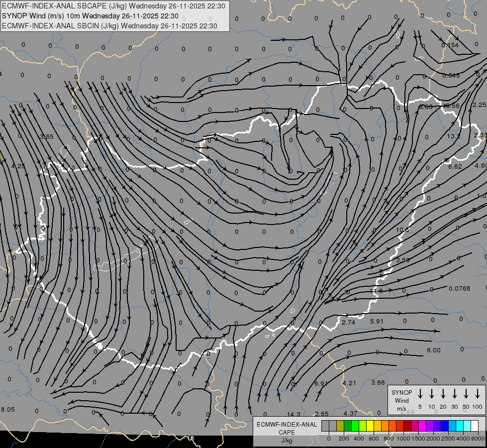Viewport: 487px width, 448px height.
Task: Click the 6.00 value on the map
Action: [x=434, y=350]
